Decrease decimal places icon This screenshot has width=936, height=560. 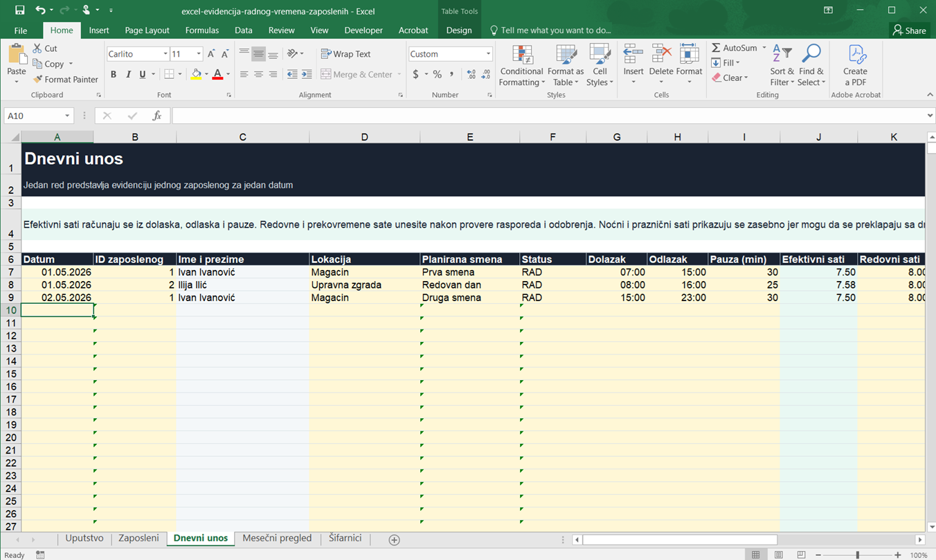[486, 74]
